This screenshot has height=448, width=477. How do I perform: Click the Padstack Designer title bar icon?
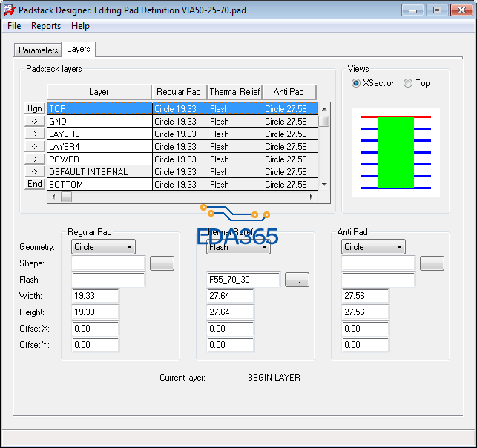tap(9, 10)
